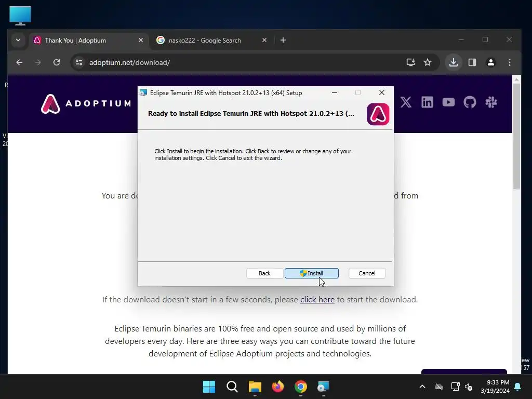The height and width of the screenshot is (399, 532).
Task: Click the This PC desktop icon
Action: pos(20,16)
